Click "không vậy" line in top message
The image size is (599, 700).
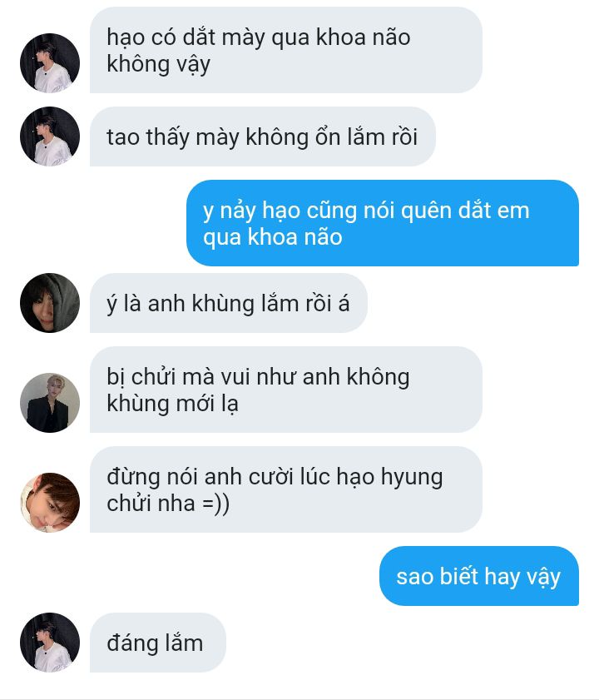(x=158, y=65)
